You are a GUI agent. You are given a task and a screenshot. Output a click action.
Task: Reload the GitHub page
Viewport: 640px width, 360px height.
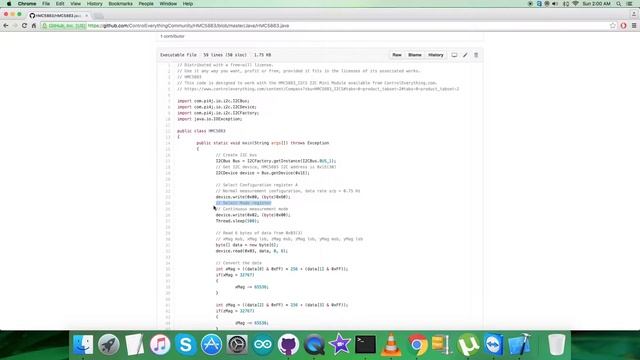24,26
